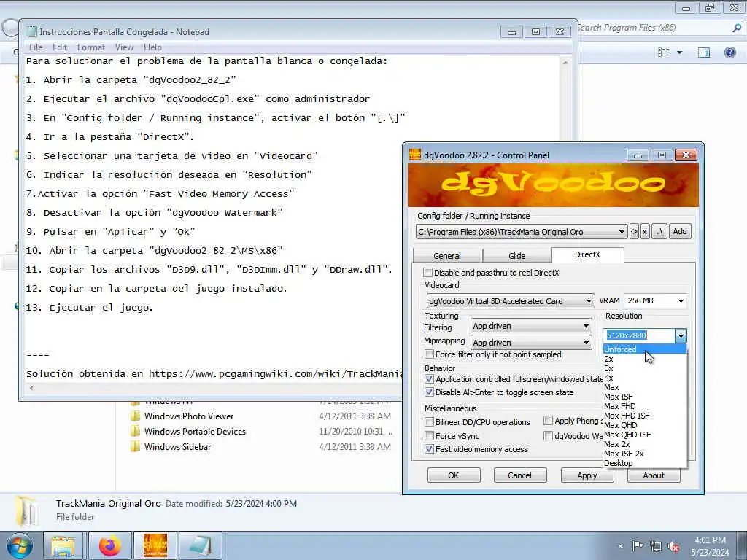Click the muted volume tray icon
The width and height of the screenshot is (747, 560).
pyautogui.click(x=673, y=547)
